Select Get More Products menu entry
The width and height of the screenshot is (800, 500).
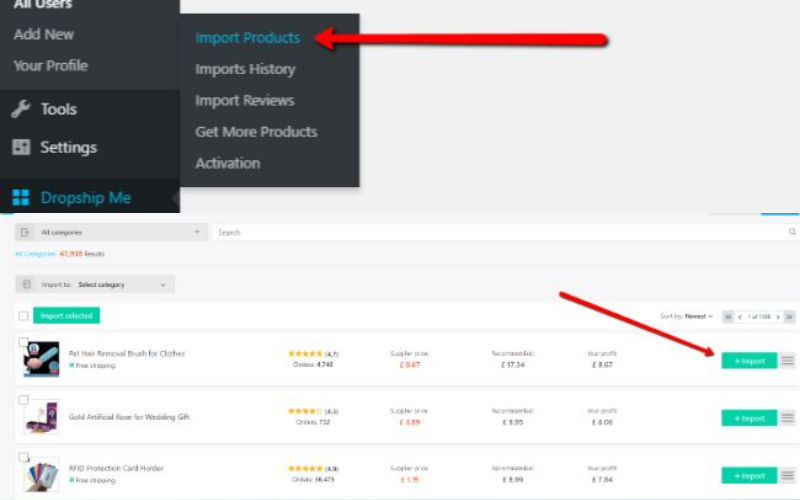point(256,132)
